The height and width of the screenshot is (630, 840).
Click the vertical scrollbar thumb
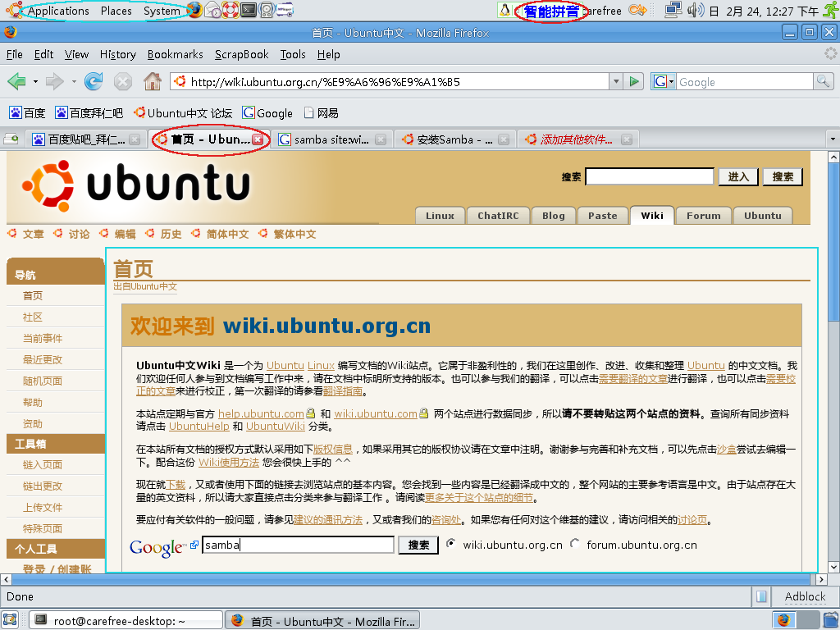[x=833, y=242]
